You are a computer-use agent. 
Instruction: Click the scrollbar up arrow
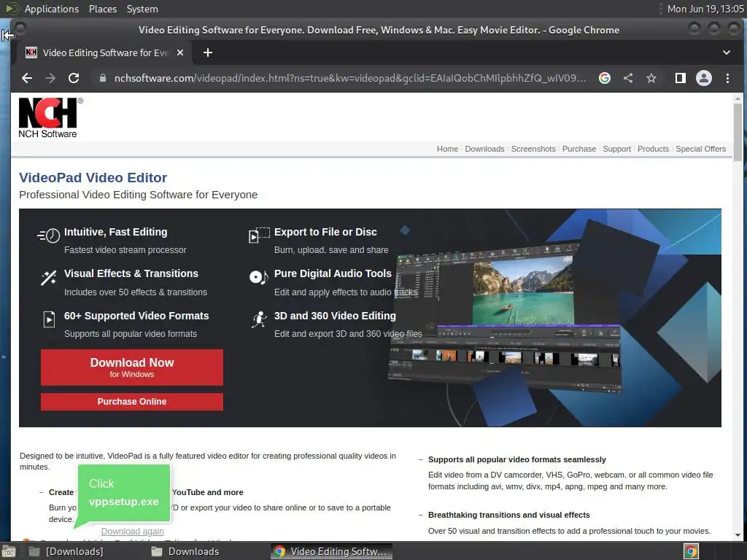(738, 98)
